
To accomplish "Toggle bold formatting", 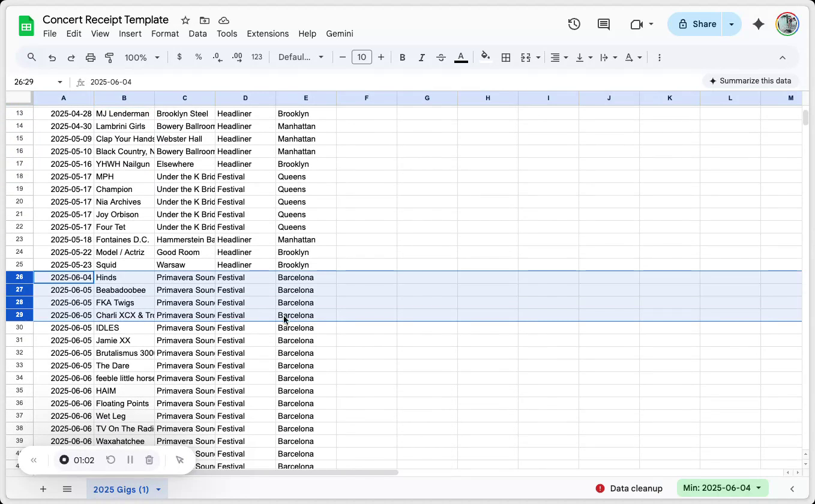I will 403,58.
